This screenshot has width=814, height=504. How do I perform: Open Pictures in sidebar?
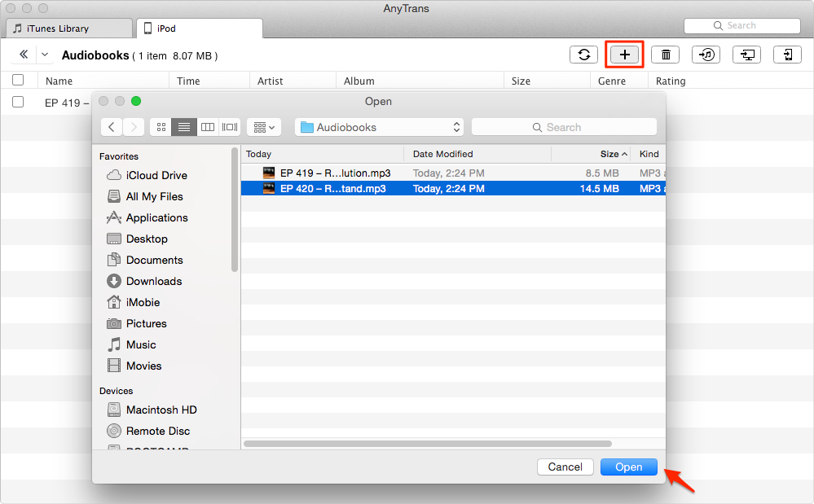137,323
